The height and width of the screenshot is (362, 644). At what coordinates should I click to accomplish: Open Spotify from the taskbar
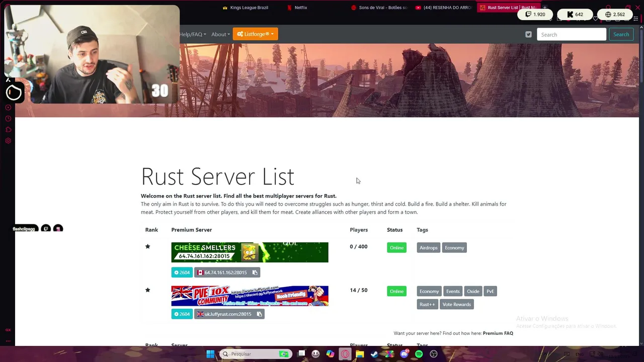coord(419,354)
